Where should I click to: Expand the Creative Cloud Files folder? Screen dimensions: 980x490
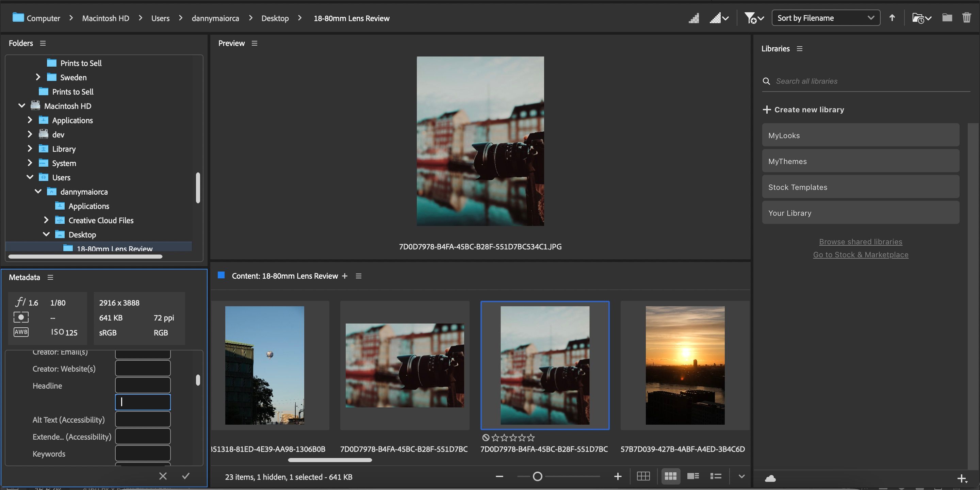click(x=46, y=220)
